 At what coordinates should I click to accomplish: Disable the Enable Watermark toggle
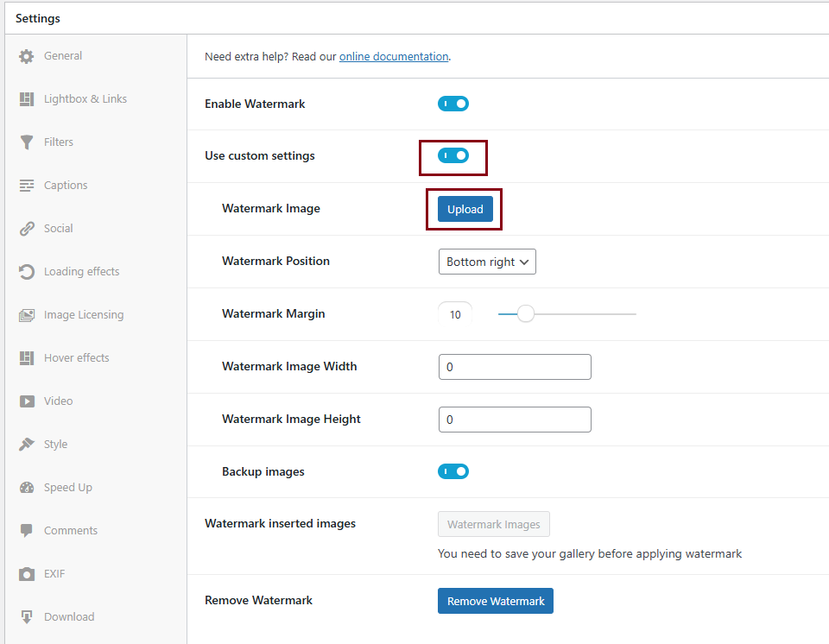coord(453,104)
